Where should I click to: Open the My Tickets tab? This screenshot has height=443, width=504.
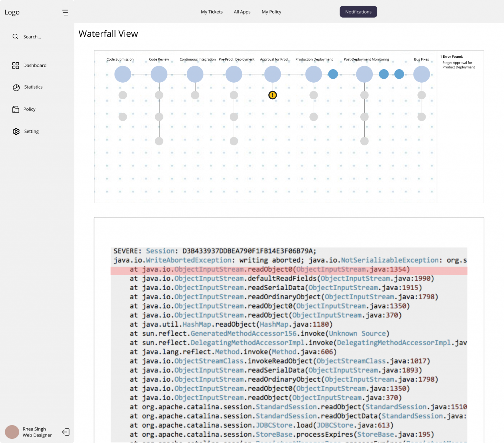212,12
